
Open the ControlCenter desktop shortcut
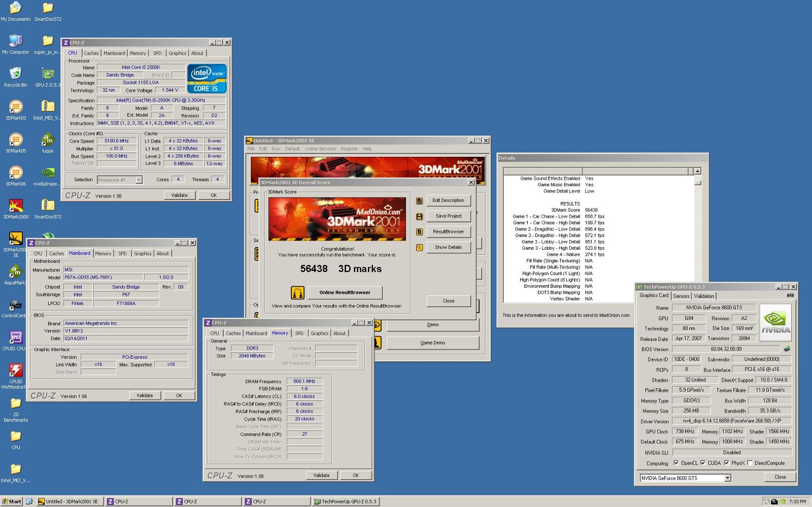tap(15, 308)
